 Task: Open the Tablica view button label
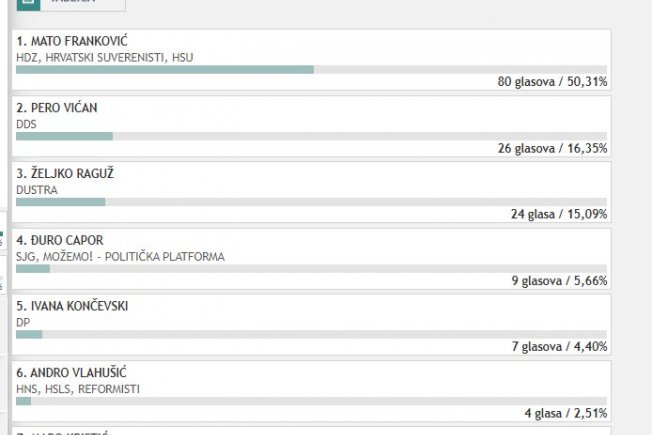click(x=72, y=2)
